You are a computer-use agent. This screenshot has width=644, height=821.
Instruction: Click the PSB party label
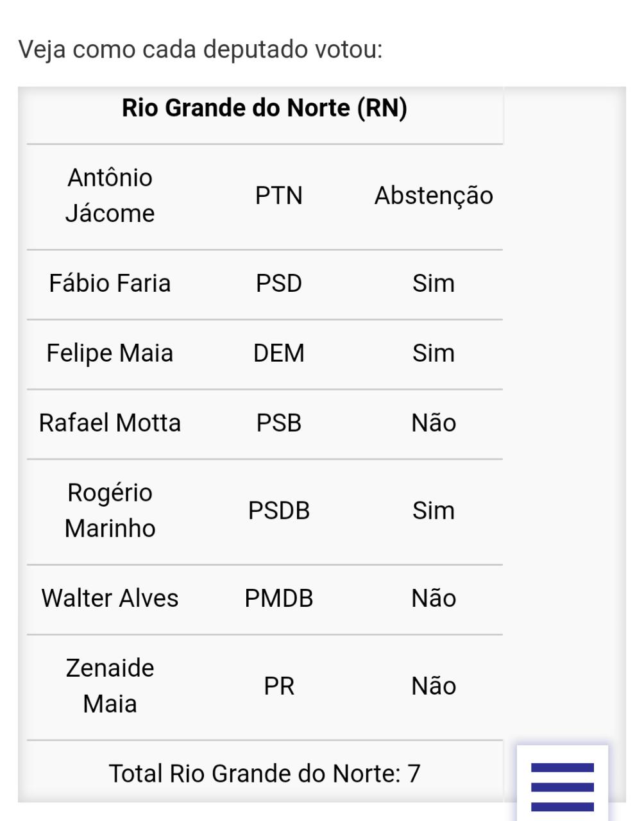coord(278,423)
